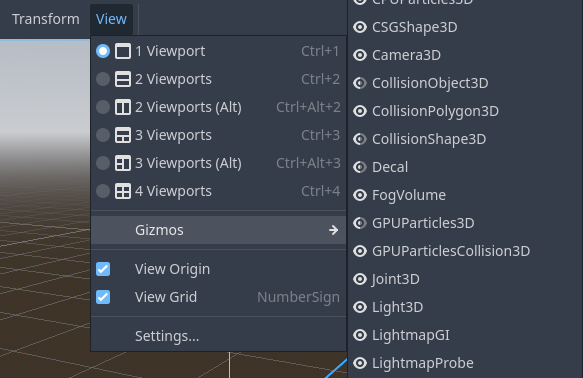Viewport: 583px width, 378px height.
Task: Click the FogVolume eye icon
Action: [x=360, y=195]
